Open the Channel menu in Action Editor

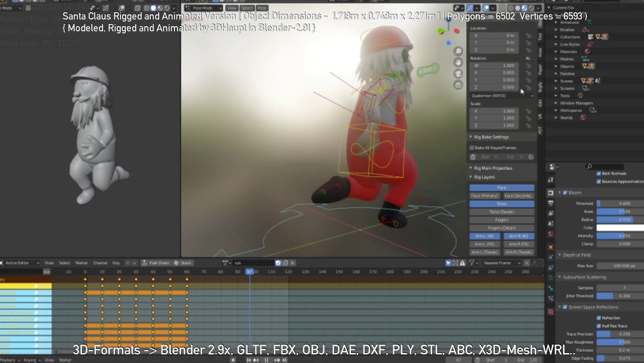100,263
